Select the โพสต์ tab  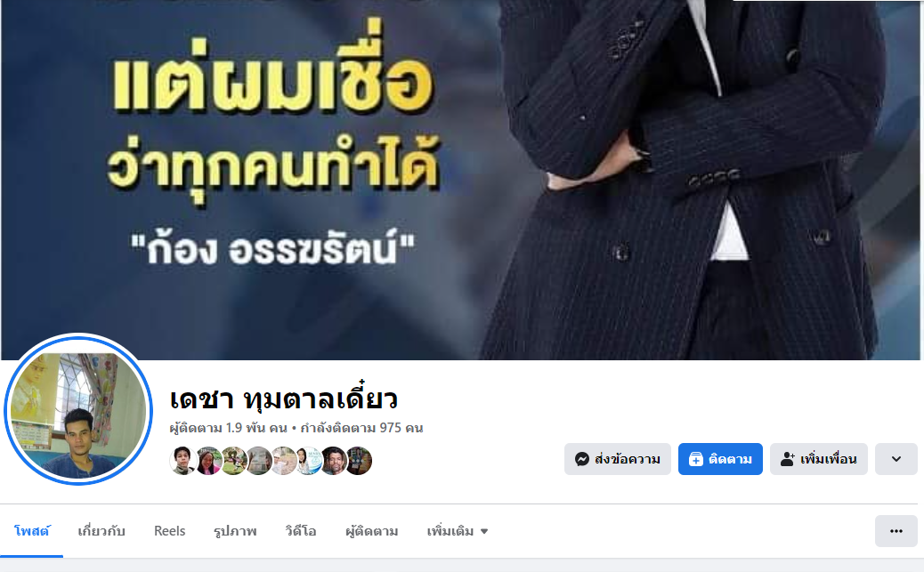coord(32,531)
